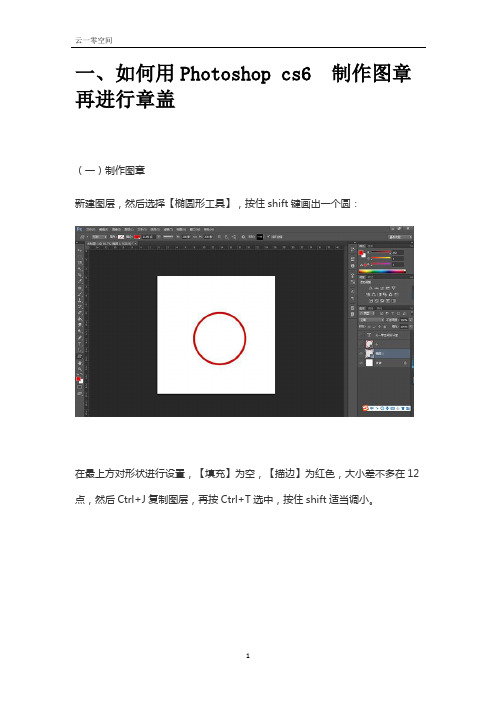Select the Horizontal Type tool (T)
The image size is (496, 702).
coord(80,344)
